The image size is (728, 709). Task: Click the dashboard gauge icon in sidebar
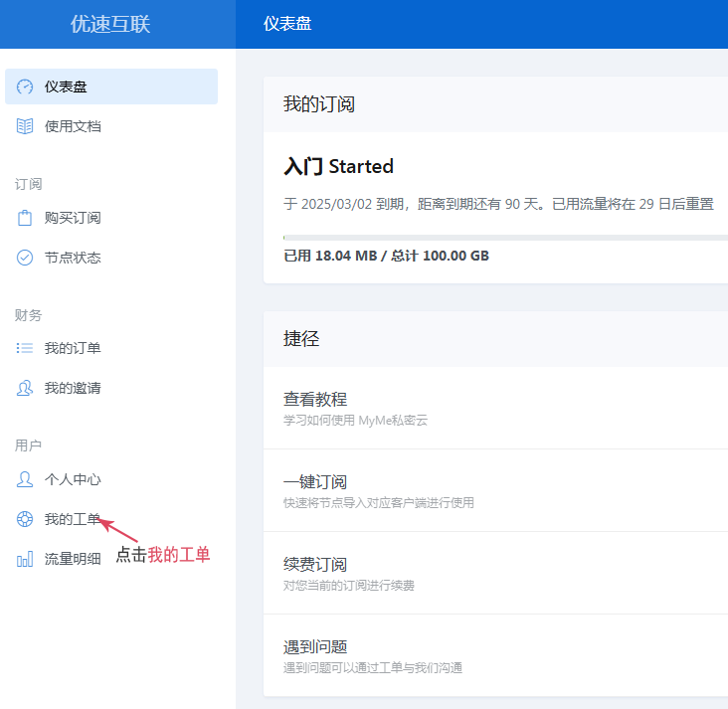25,87
